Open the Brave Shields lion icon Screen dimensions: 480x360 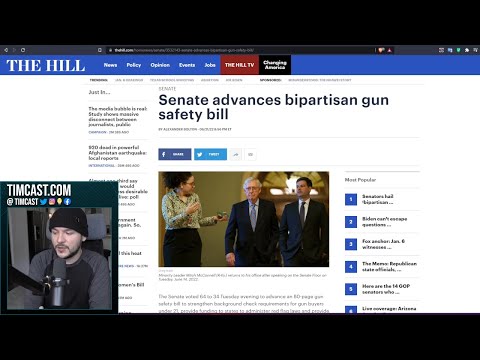pyautogui.click(x=381, y=50)
